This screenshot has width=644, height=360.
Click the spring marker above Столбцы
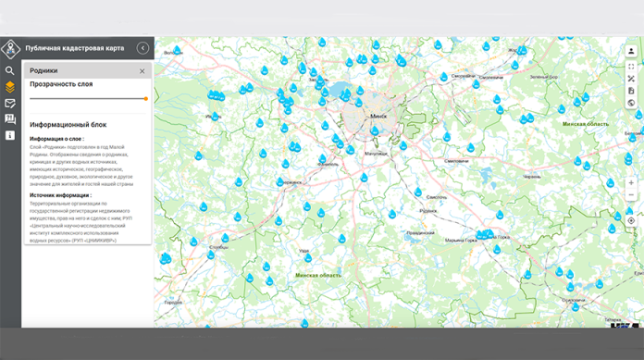(225, 238)
